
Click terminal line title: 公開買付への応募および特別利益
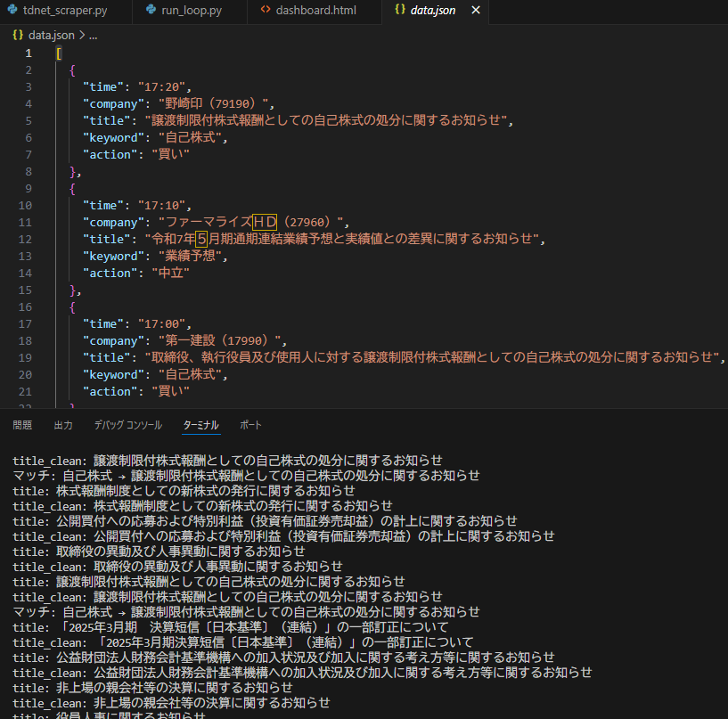point(265,521)
